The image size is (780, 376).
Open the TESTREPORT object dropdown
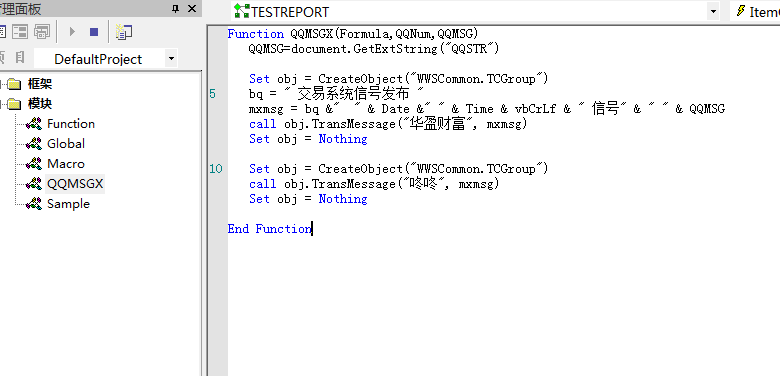714,11
